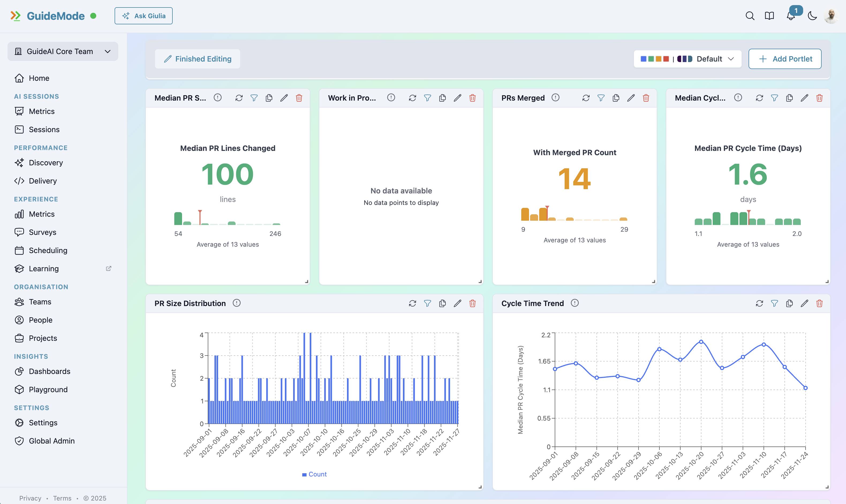Open the search icon in the top bar
Viewport: 846px width, 504px height.
[750, 16]
